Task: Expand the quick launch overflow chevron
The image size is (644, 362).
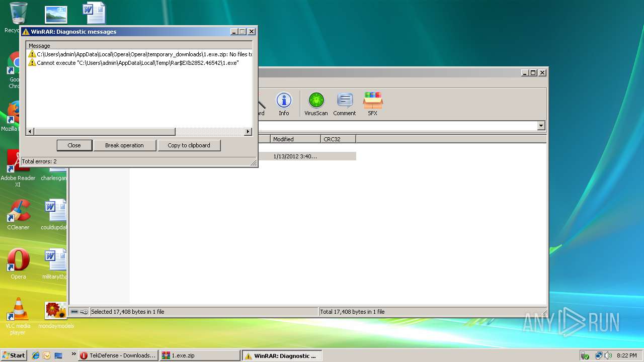Action: (73, 354)
